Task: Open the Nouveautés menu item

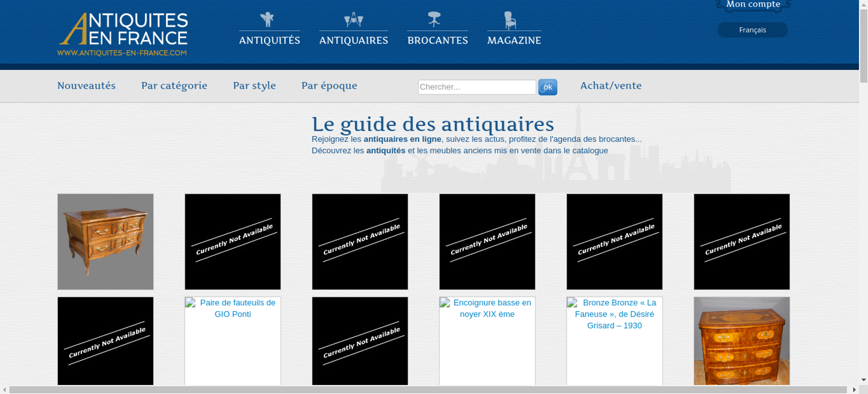Action: 86,85
